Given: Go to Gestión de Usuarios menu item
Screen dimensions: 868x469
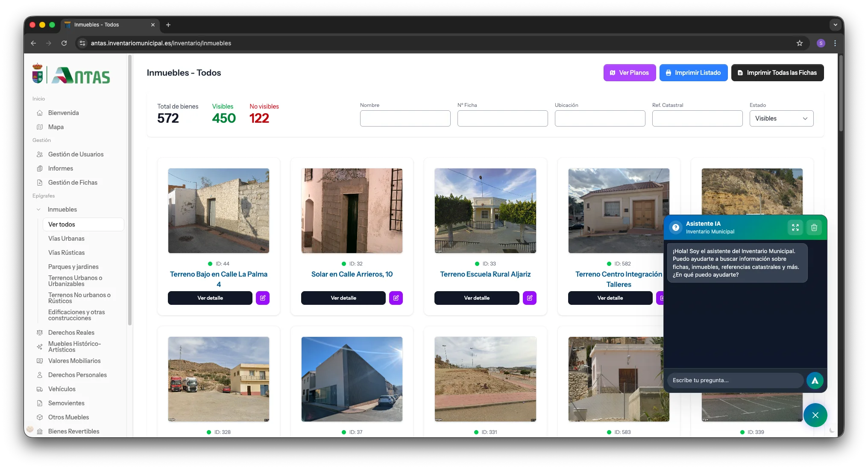Looking at the screenshot, I should [76, 154].
